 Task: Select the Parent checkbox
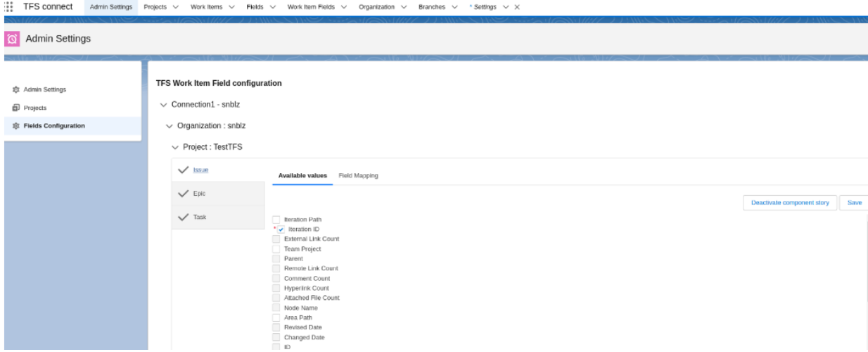(276, 259)
